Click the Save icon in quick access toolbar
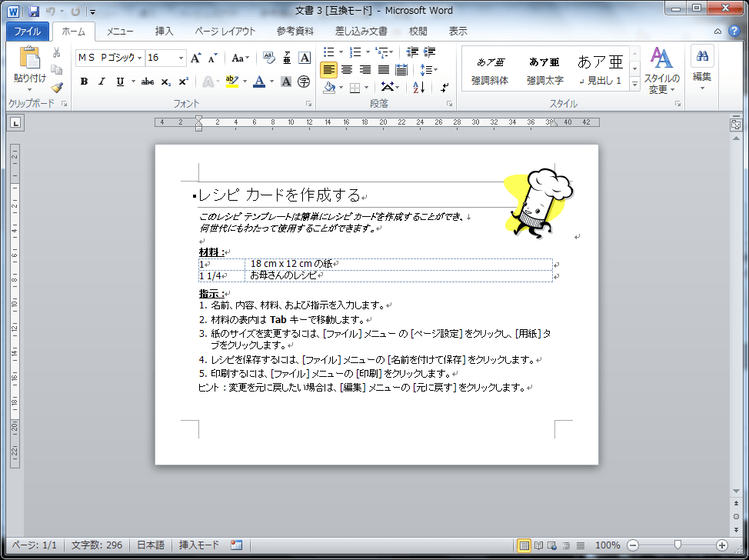The height and width of the screenshot is (560, 749). tap(34, 12)
